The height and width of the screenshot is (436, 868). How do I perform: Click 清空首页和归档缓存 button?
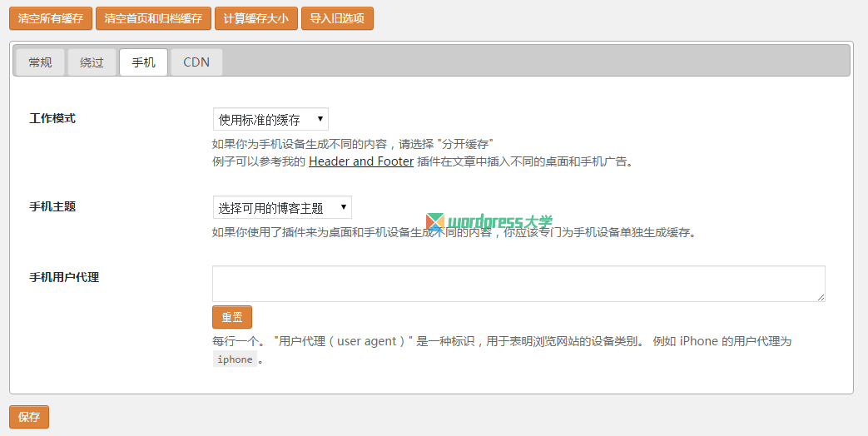tap(153, 18)
